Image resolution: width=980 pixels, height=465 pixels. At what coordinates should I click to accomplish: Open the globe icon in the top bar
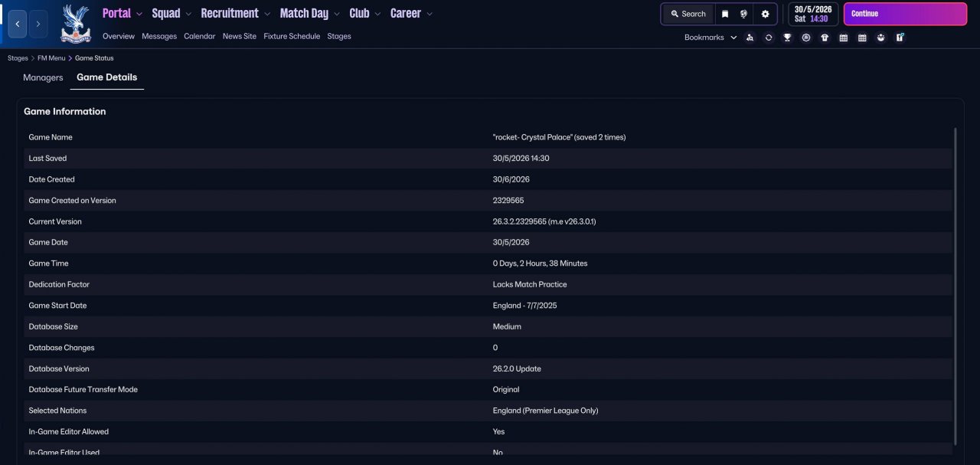[743, 14]
